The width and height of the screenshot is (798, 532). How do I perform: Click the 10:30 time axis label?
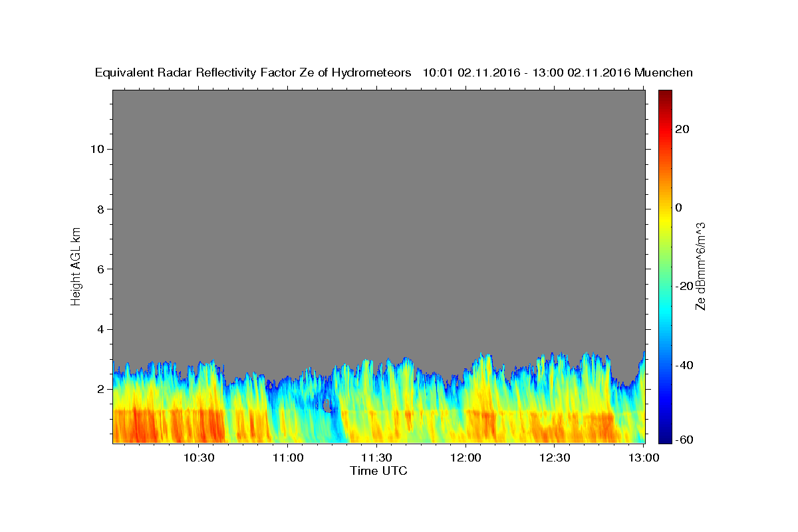click(x=199, y=458)
